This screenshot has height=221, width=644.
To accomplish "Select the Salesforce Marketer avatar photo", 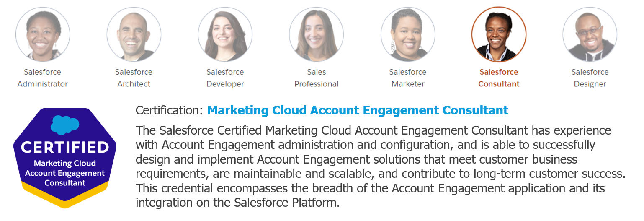I will [408, 34].
